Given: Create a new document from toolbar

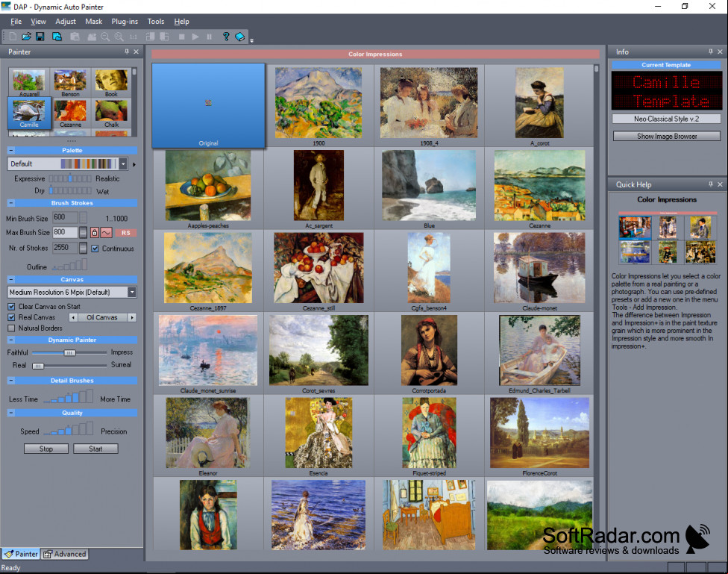Looking at the screenshot, I should pyautogui.click(x=13, y=37).
